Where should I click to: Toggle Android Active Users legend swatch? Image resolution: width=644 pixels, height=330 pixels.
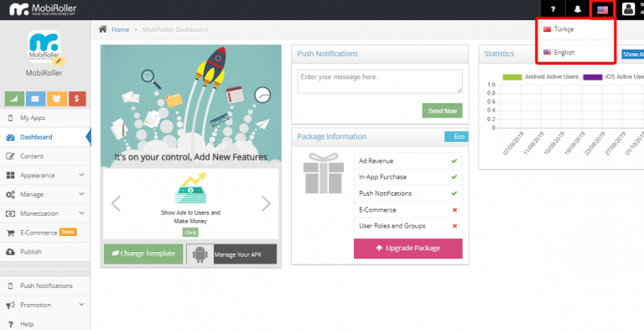point(512,77)
